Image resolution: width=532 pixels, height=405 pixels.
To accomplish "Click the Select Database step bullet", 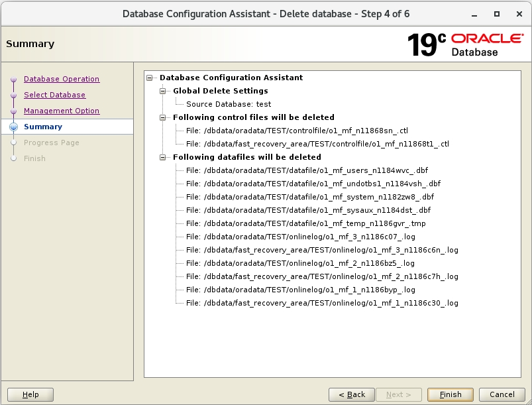I will coord(13,95).
